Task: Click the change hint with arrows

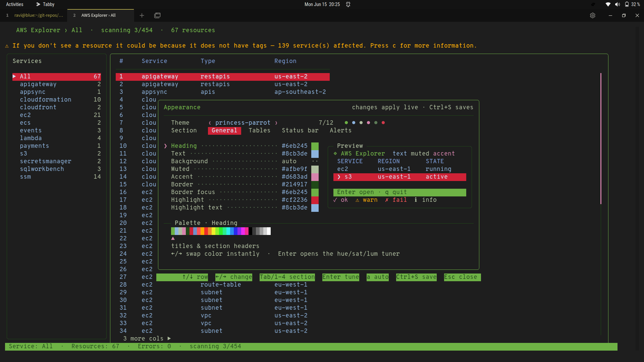Action: (233, 277)
